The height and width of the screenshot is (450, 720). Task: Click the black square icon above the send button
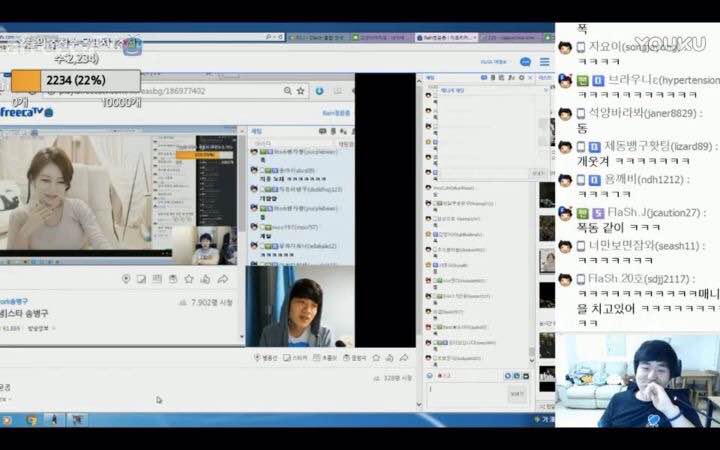(x=526, y=376)
